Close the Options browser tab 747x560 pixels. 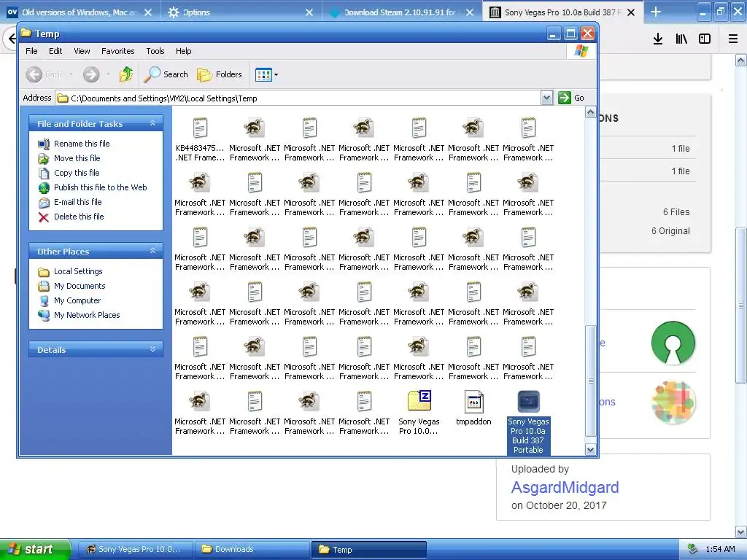tap(309, 12)
